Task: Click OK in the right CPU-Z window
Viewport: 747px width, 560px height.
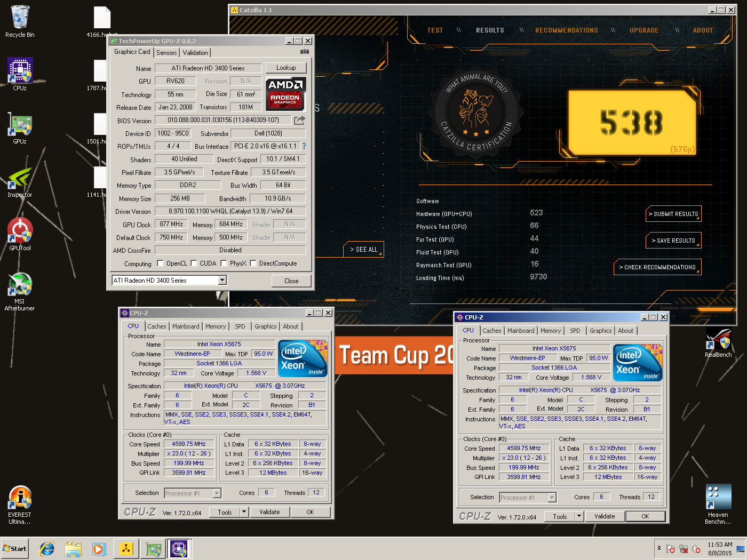Action: (645, 516)
